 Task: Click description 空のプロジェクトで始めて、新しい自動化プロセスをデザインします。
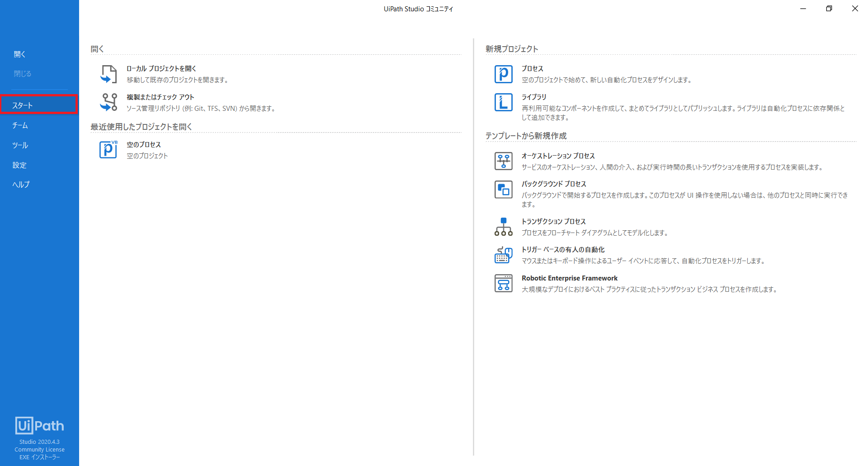click(x=608, y=80)
